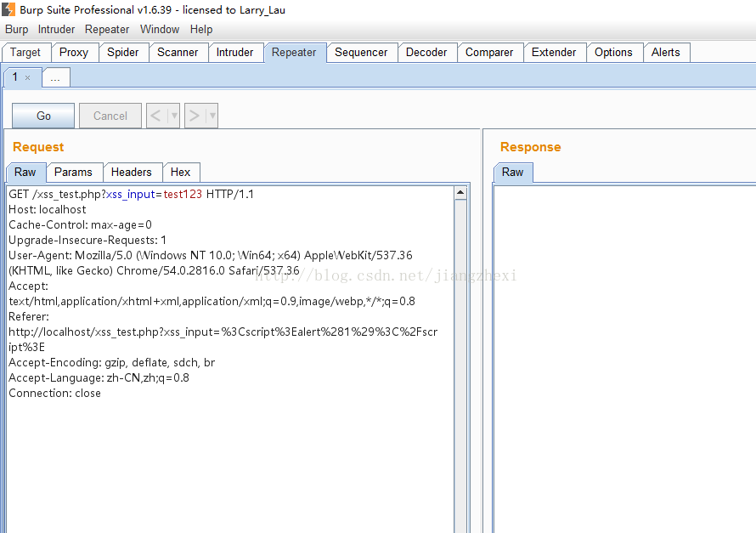Switch to the Alerts tab
The image size is (756, 533).
(x=666, y=53)
